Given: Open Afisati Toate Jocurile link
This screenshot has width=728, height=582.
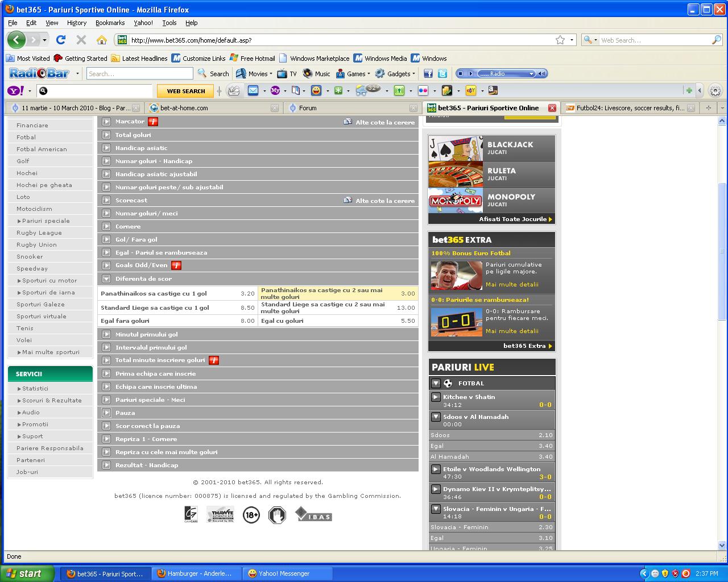Looking at the screenshot, I should point(515,219).
